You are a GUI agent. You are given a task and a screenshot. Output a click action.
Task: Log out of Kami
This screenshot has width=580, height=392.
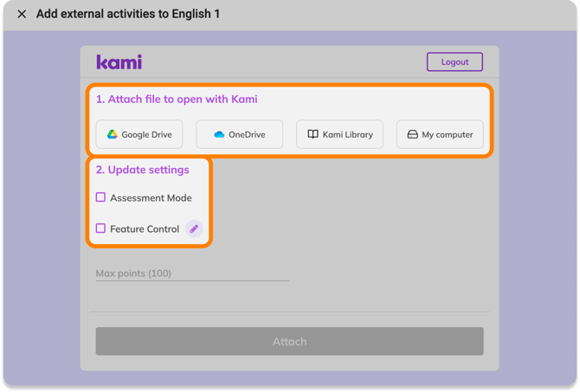[454, 61]
